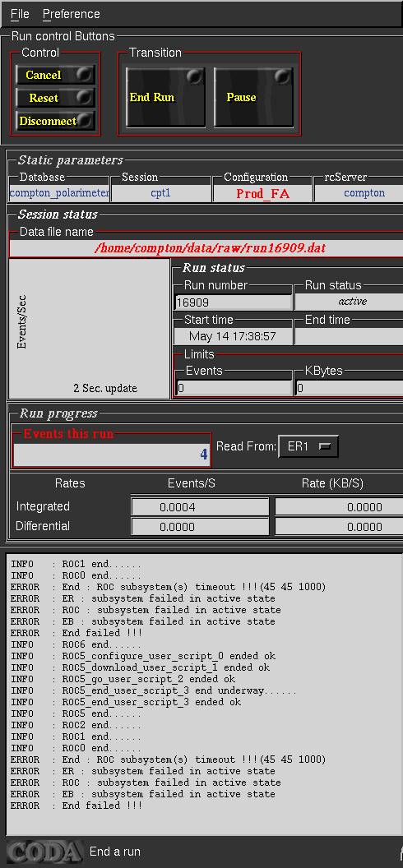Click the data file name run16909.dat field
Viewport: 403px width, 868px height.
(x=206, y=248)
